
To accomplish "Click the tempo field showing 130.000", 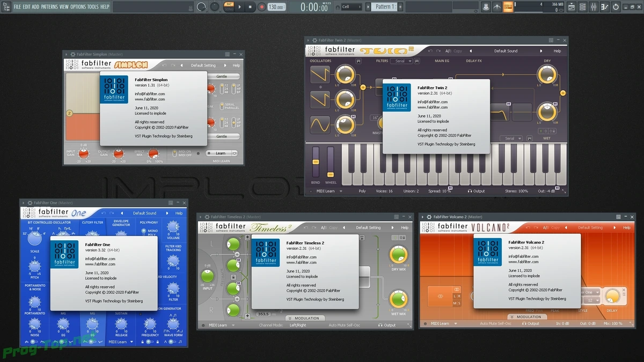I will [276, 7].
